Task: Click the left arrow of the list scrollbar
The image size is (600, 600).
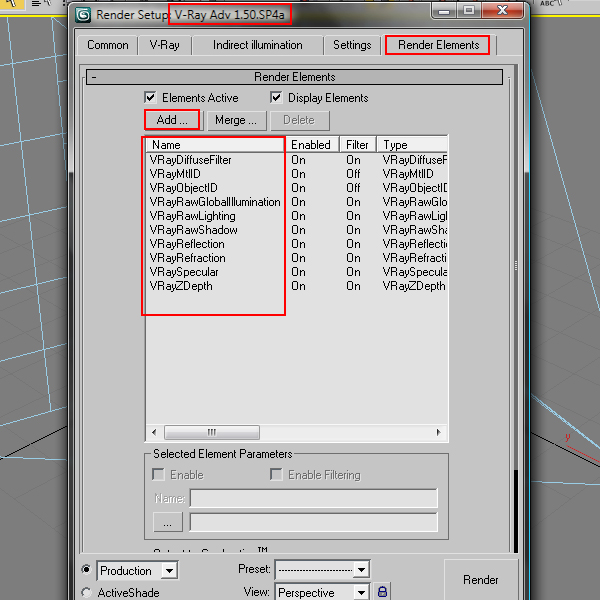Action: 153,433
